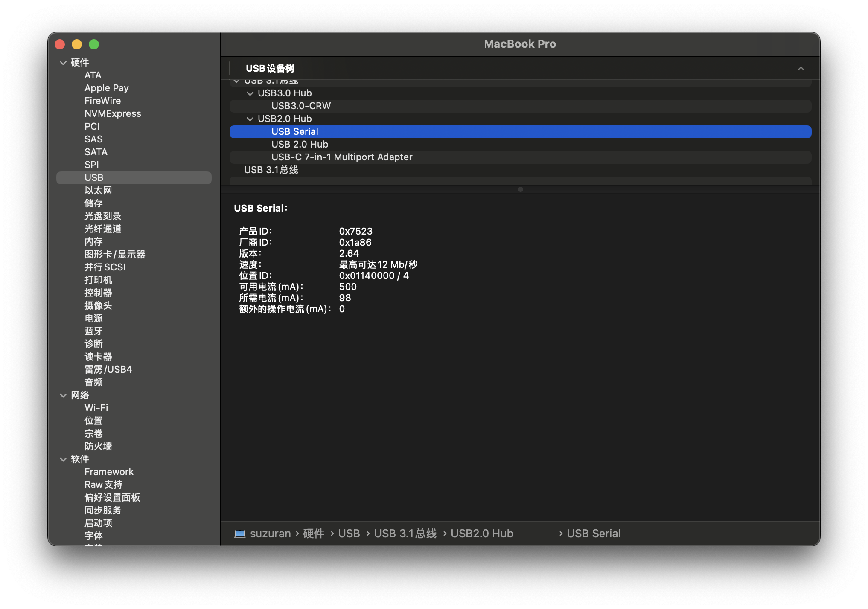Select the USB Serial device row
868x609 pixels.
[x=520, y=132]
